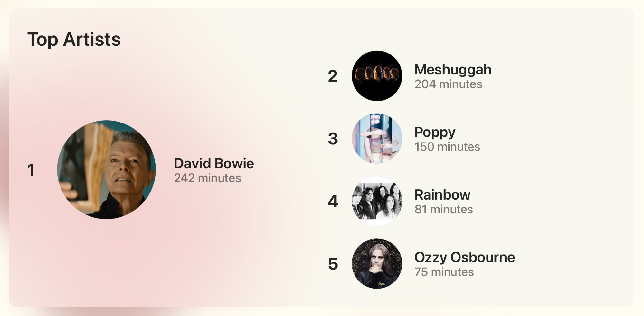Click the David Bowie artist name
644x316 pixels.
click(214, 163)
